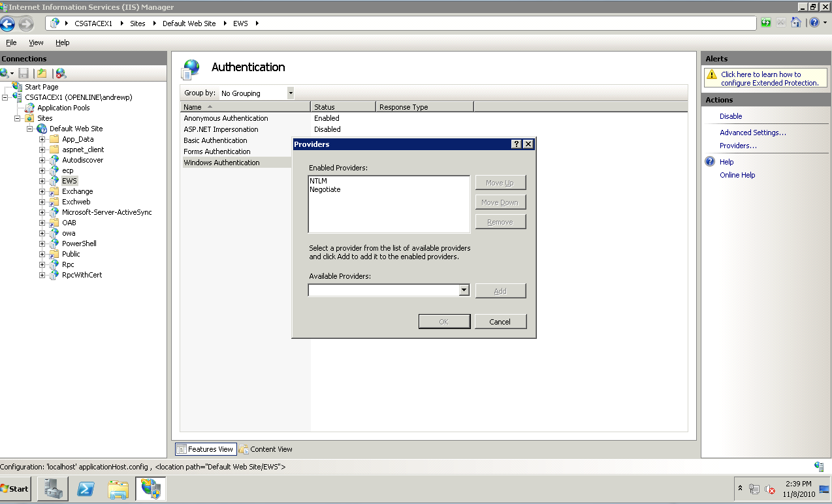The image size is (832, 504).
Task: Click the refresh page icon in address bar
Action: point(766,23)
